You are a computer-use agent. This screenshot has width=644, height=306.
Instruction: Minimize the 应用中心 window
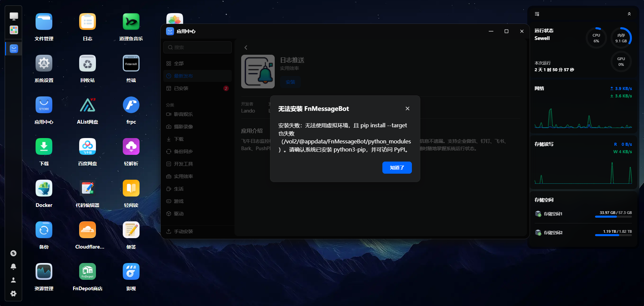491,31
